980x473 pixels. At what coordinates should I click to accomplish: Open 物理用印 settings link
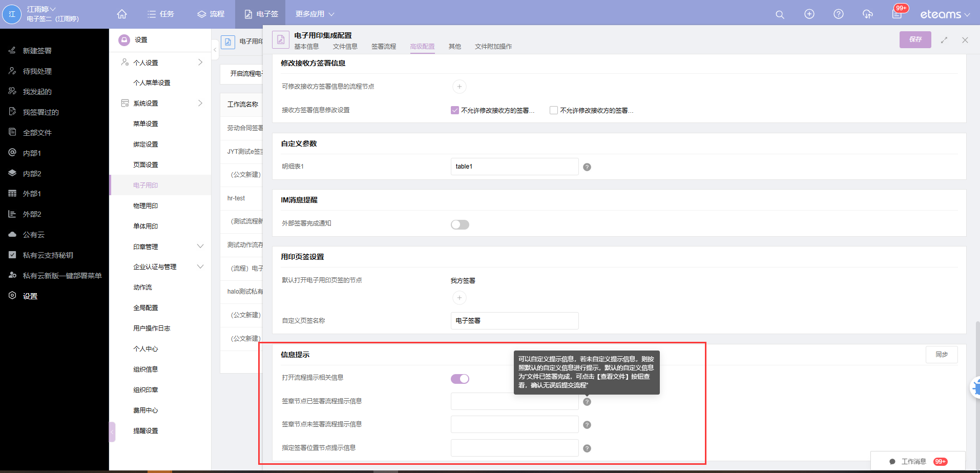(146, 206)
